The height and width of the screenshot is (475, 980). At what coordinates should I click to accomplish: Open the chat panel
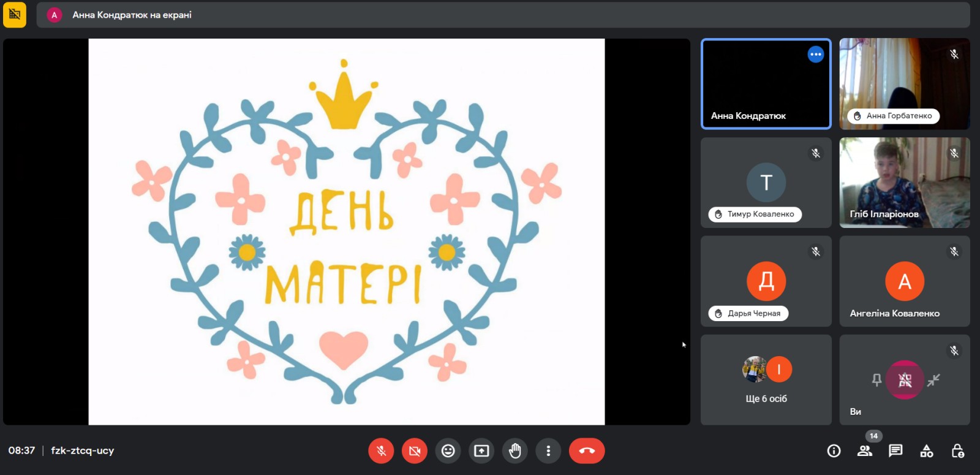point(895,451)
